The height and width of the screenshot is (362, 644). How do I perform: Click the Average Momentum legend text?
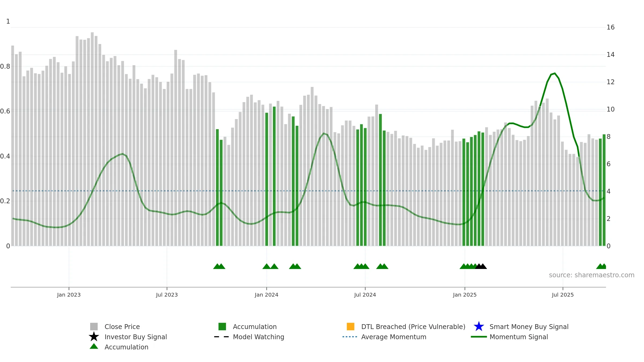[394, 337]
